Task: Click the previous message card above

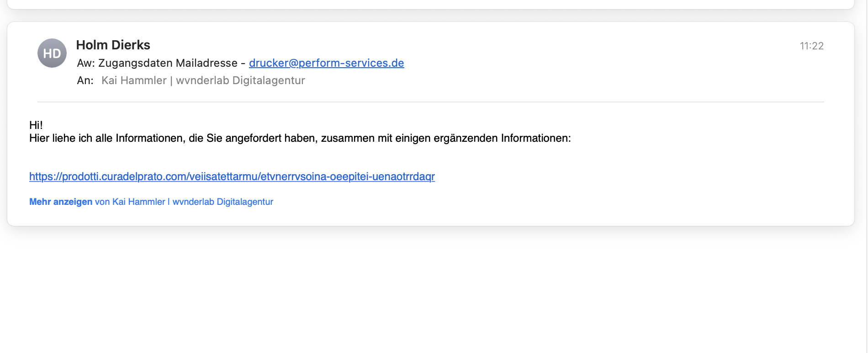Action: point(431,4)
